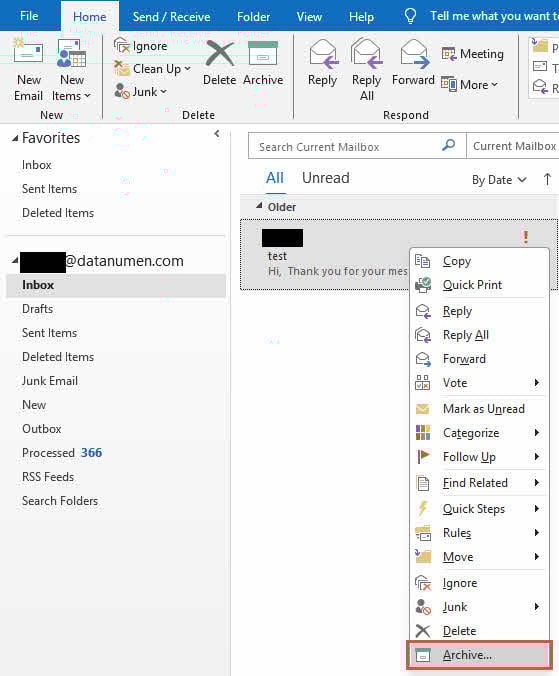Open the Move submenu
Viewport: 559px width, 676px height.
[x=479, y=557]
